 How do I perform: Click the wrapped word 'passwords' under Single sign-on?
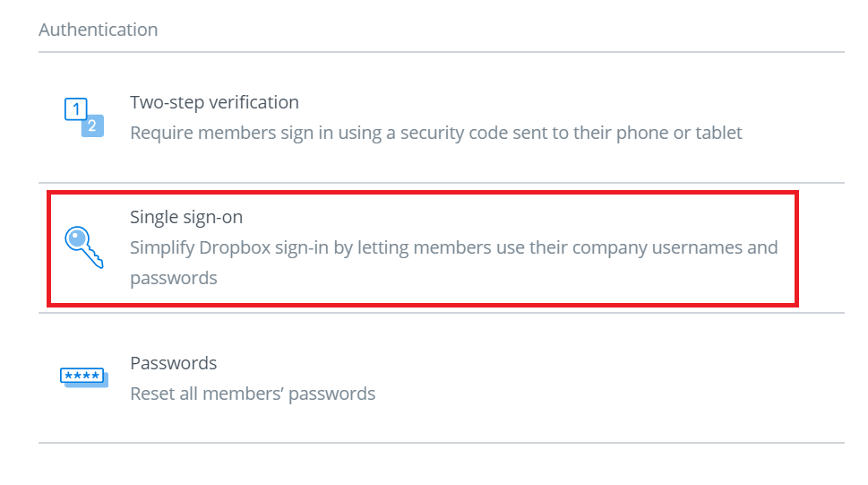174,278
